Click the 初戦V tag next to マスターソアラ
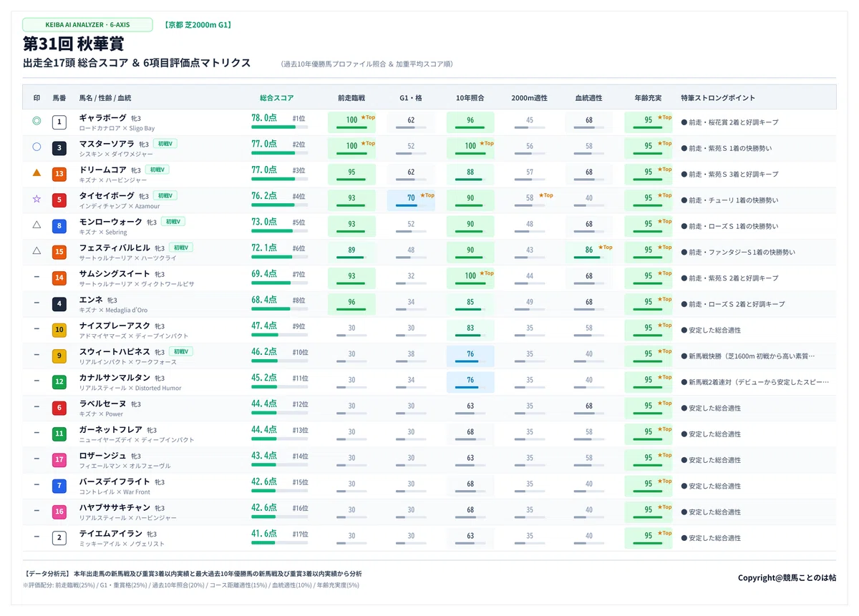Viewport: 859px width, 616px height. (x=165, y=144)
